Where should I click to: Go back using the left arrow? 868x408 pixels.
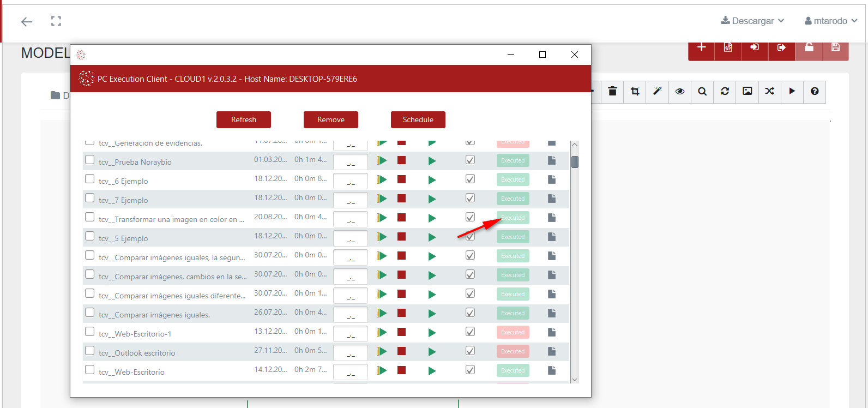(x=27, y=22)
